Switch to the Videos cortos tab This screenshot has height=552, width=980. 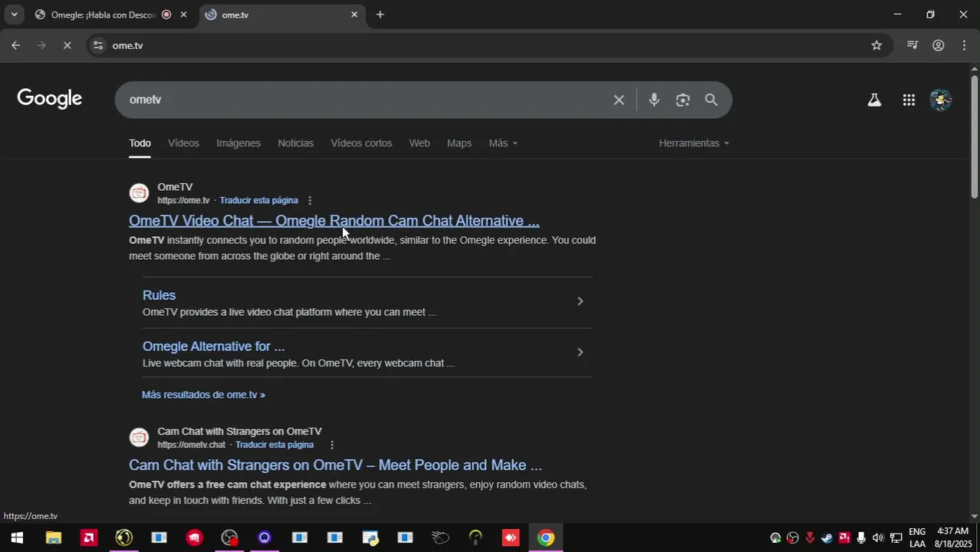361,143
